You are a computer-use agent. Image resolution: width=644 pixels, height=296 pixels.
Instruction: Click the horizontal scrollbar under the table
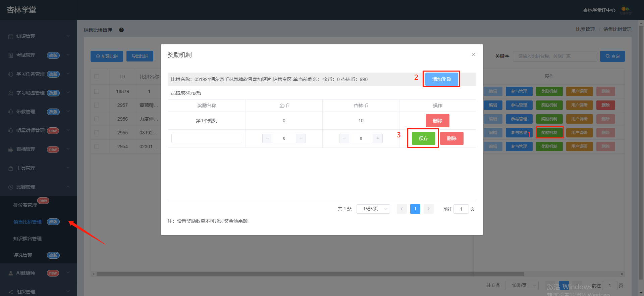tap(310, 274)
